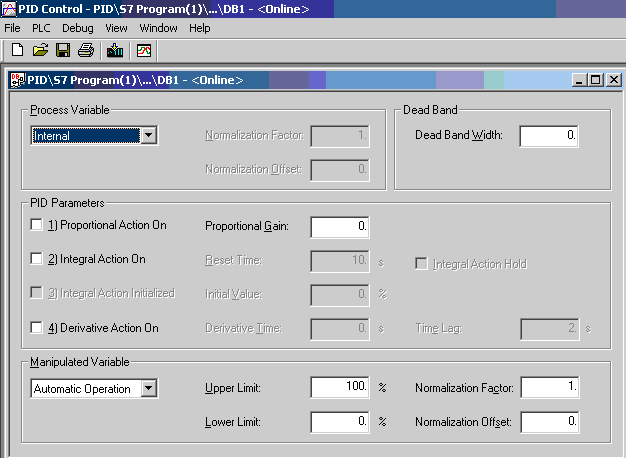Click the Upper Limit input field
Viewport: 626px width, 458px height.
(340, 387)
